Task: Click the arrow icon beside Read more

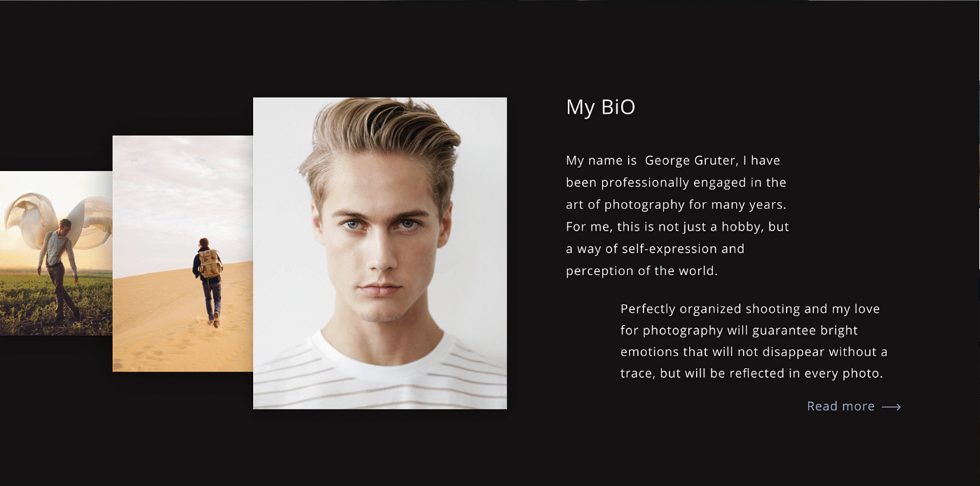Action: tap(891, 407)
